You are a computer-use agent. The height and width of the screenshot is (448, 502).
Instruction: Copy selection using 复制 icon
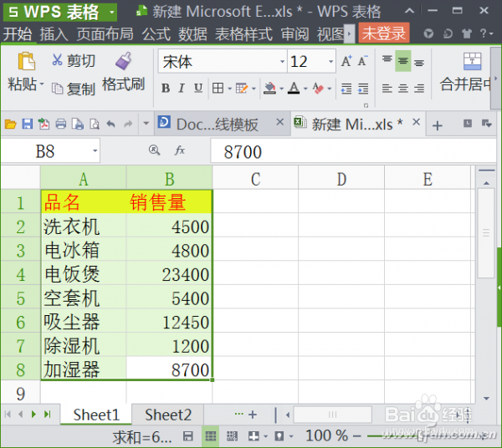(x=57, y=89)
